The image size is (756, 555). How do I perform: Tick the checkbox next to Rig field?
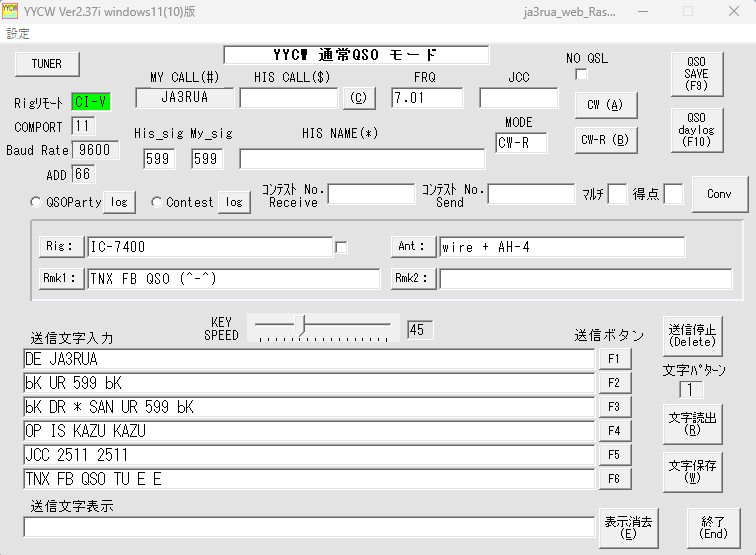342,247
